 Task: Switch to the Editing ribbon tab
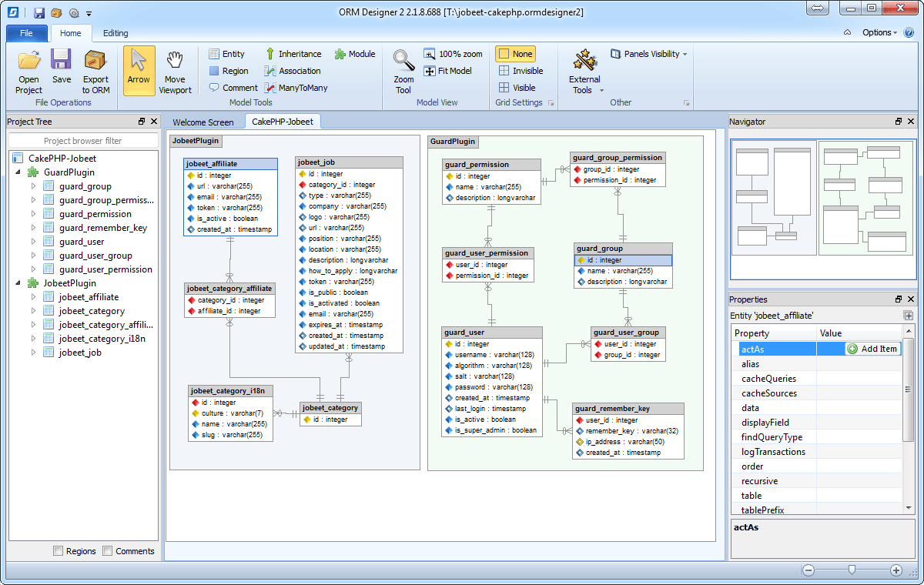coord(115,33)
